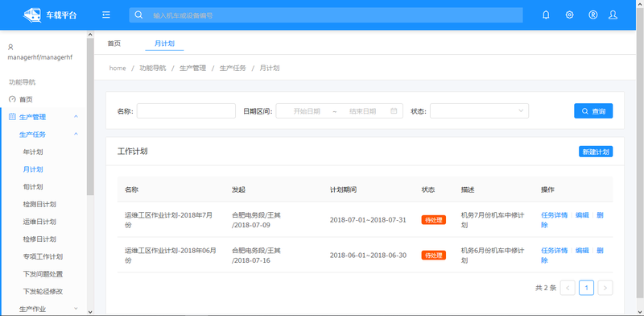The height and width of the screenshot is (316, 644).
Task: Click the train logo icon
Action: 32,15
